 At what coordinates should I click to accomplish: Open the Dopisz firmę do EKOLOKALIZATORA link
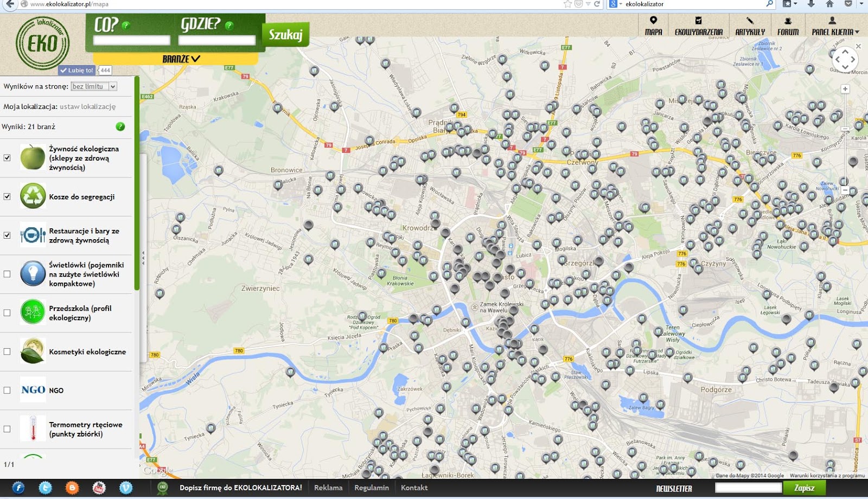(241, 488)
